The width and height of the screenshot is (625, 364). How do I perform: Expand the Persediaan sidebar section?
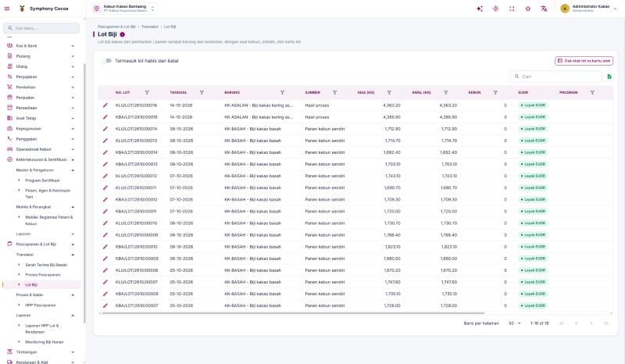coord(41,108)
